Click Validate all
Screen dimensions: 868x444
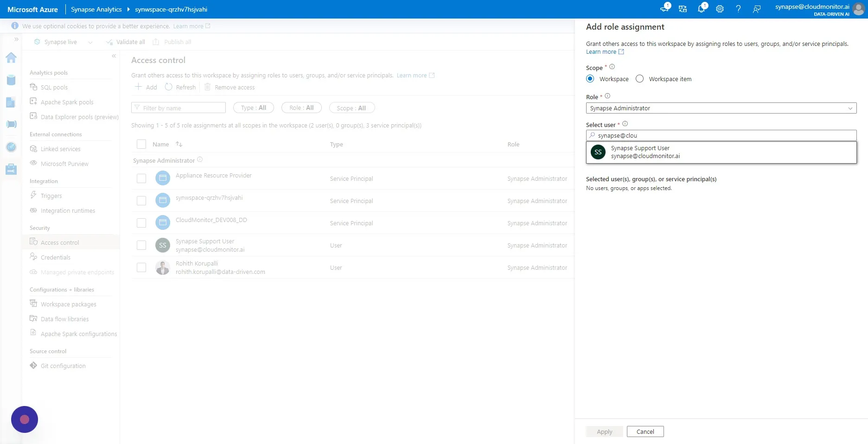pyautogui.click(x=125, y=42)
